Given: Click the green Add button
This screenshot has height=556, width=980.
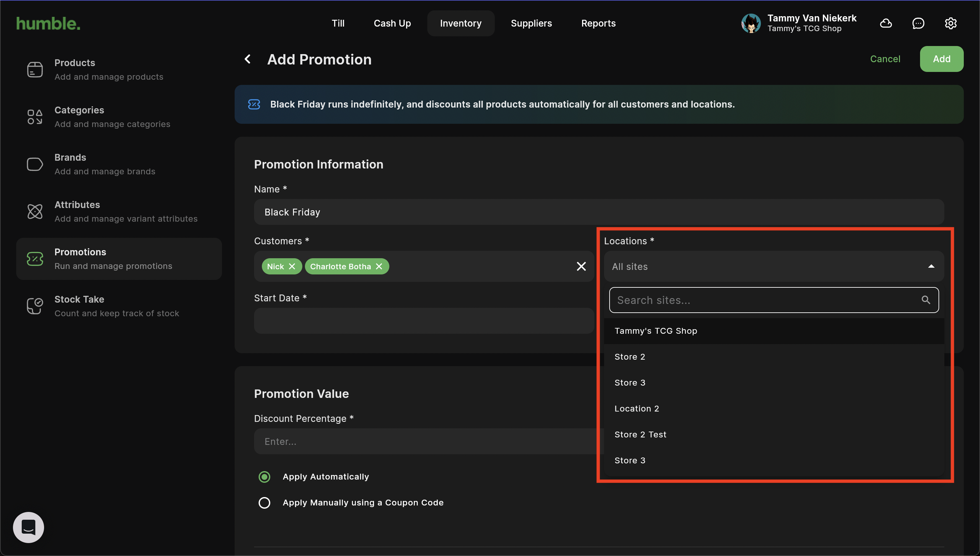Looking at the screenshot, I should click(x=941, y=59).
